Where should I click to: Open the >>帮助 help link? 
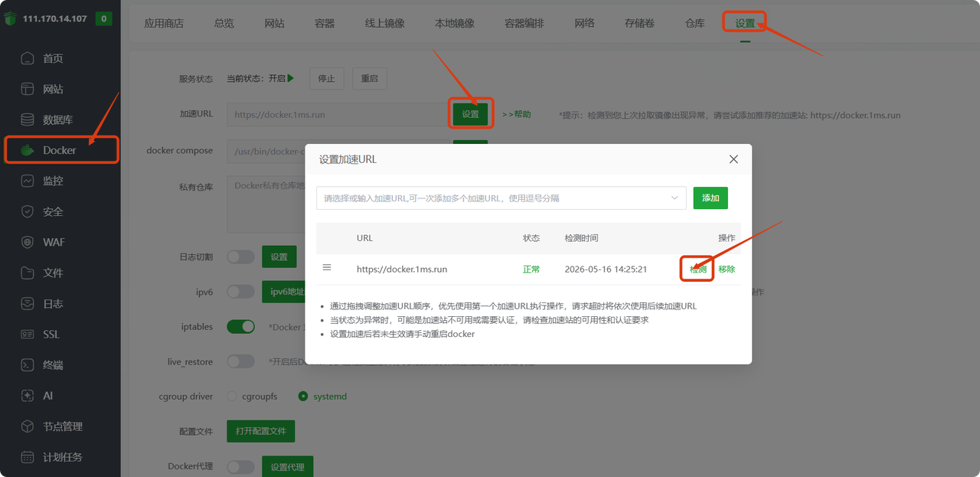(x=517, y=114)
